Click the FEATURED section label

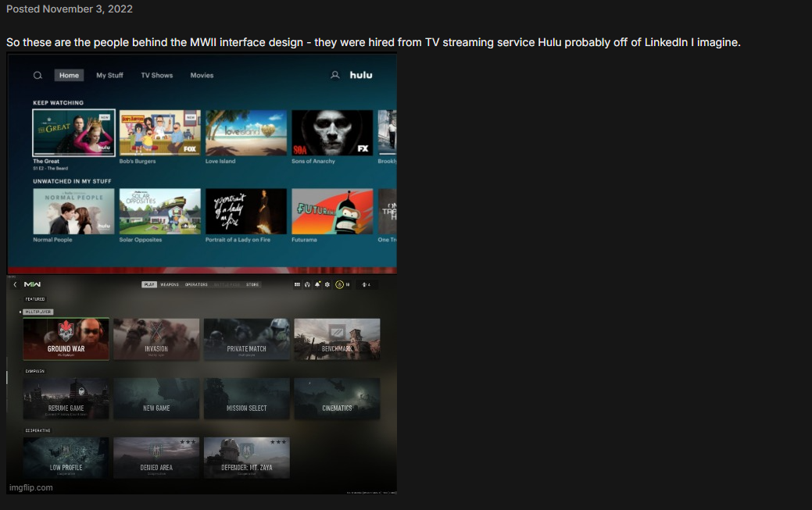[x=35, y=299]
